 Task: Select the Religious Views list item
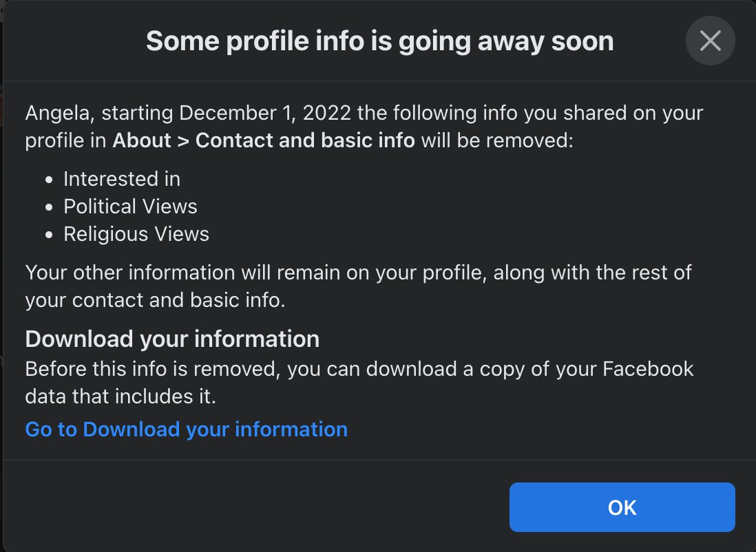[x=136, y=234]
